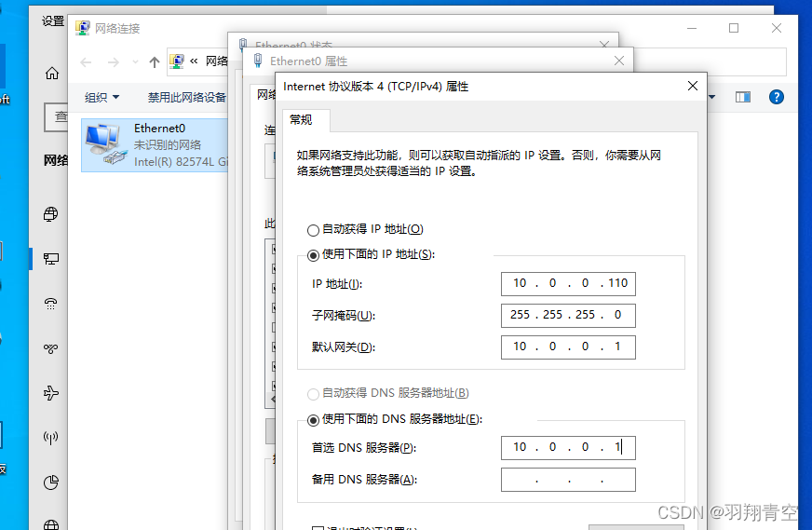Screen dimensions: 812x530
Task: Click 禁用此网络设备 in the toolbar
Action: coord(187,98)
